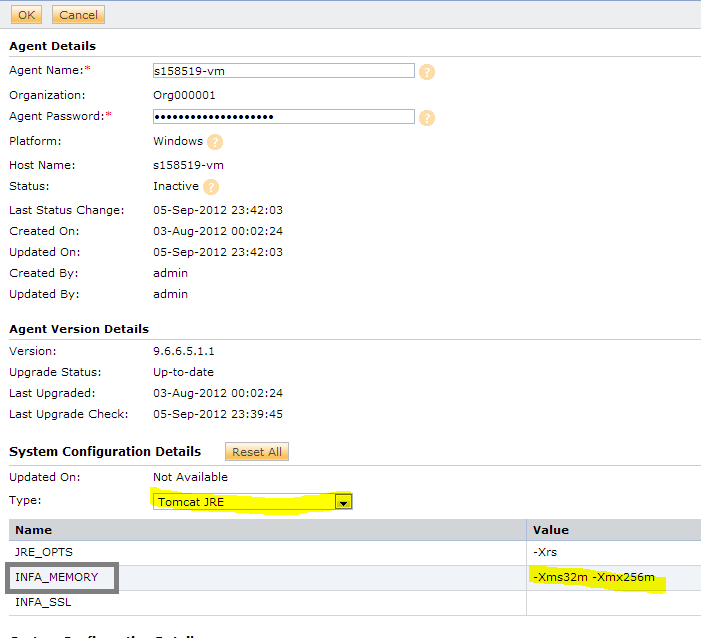Click the Org000001 organization value
This screenshot has height=638, width=701.
pos(184,95)
